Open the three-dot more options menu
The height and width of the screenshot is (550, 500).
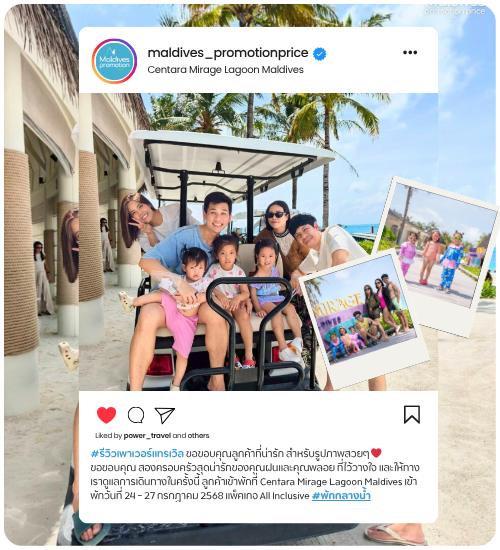tap(410, 53)
